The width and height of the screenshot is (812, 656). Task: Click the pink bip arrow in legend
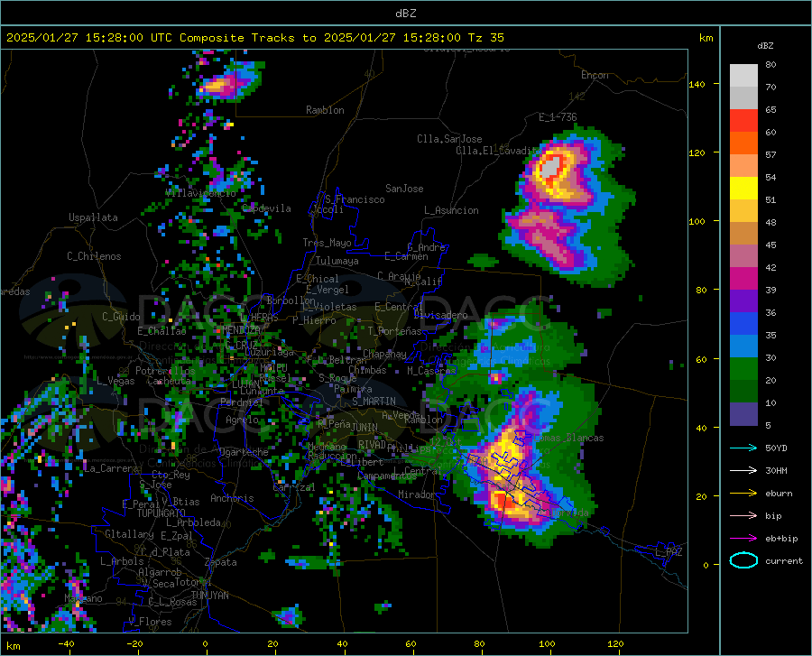(743, 516)
